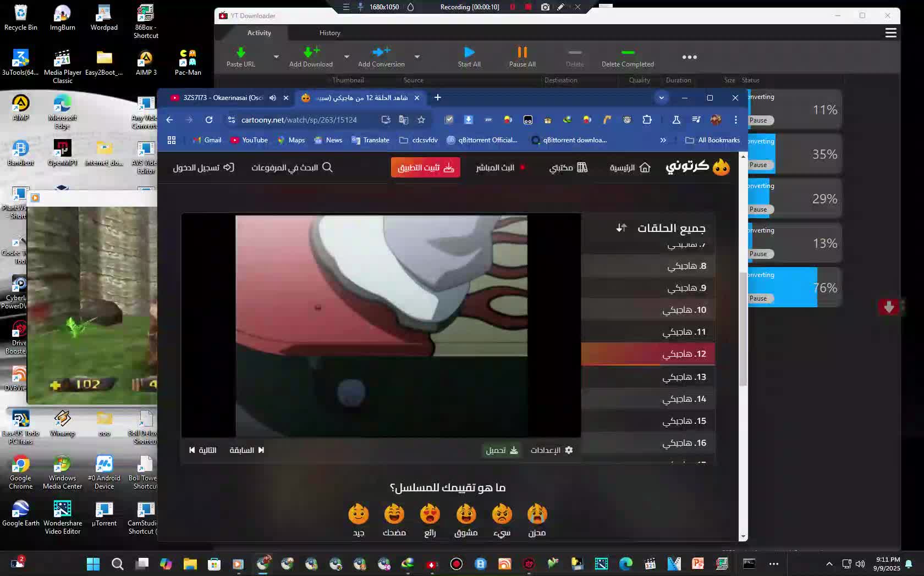Screen dimensions: 924x576
Task: Click the search uploads field on Cartoony
Action: pos(292,168)
